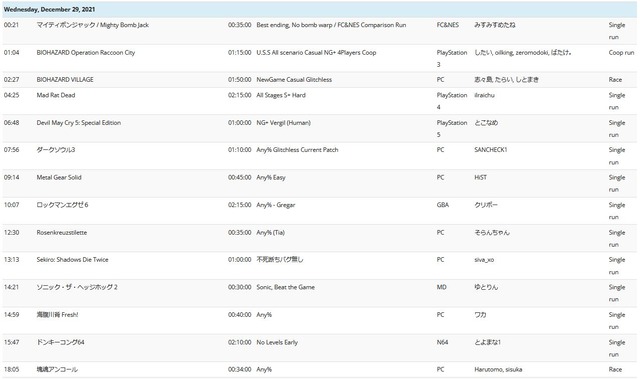Click the 12:30 start time

pyautogui.click(x=11, y=233)
